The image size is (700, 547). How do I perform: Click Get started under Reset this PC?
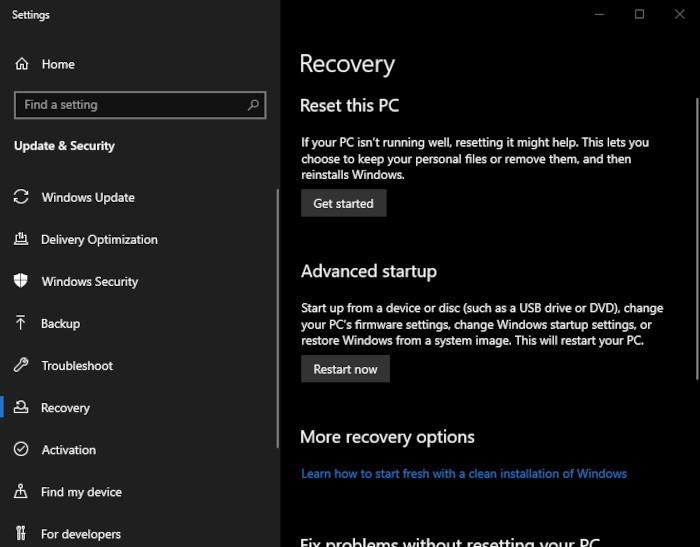pos(343,203)
